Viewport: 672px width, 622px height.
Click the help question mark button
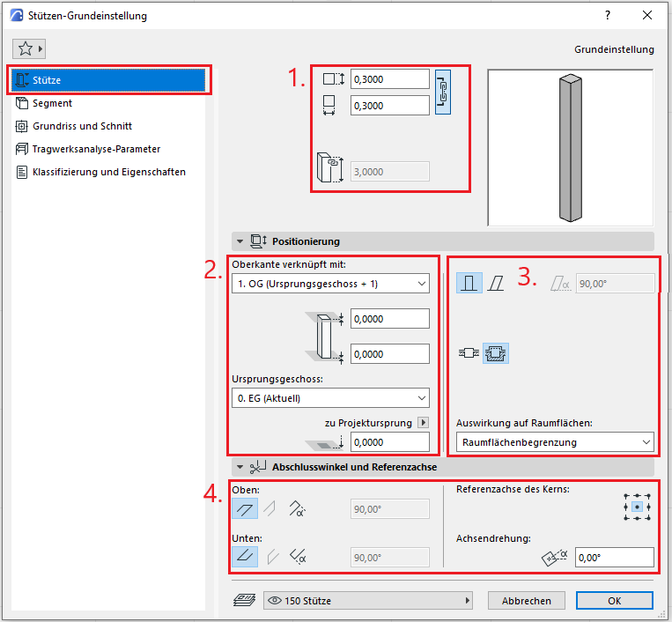[608, 16]
